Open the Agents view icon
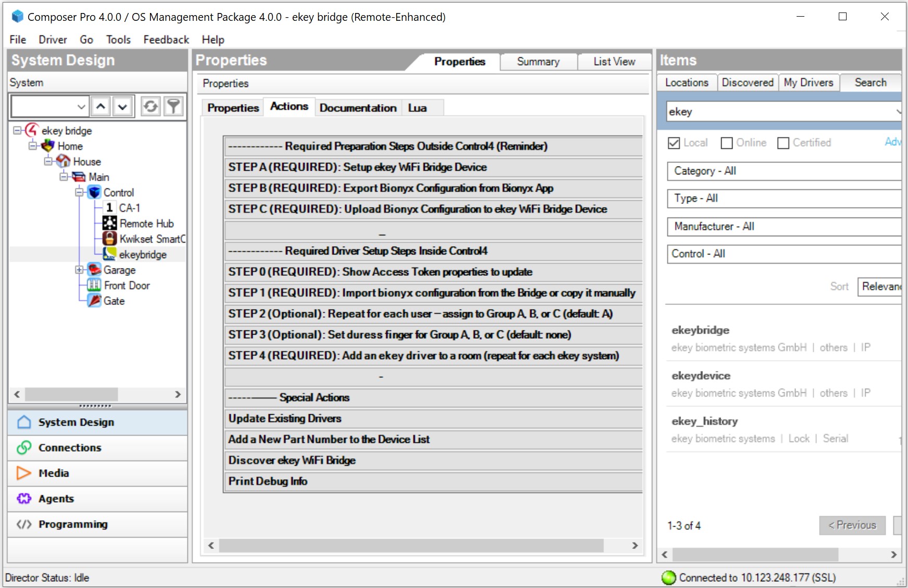This screenshot has width=908, height=588. pos(24,498)
